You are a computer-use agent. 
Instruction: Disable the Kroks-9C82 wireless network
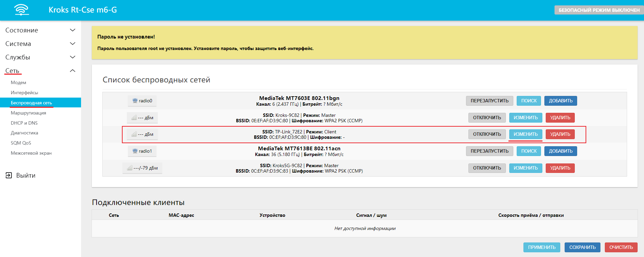487,118
